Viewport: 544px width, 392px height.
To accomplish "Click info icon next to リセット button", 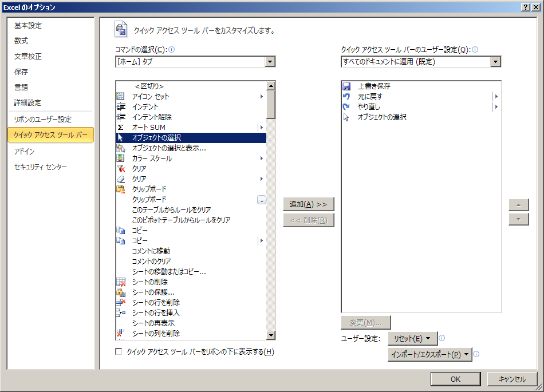I will 441,338.
